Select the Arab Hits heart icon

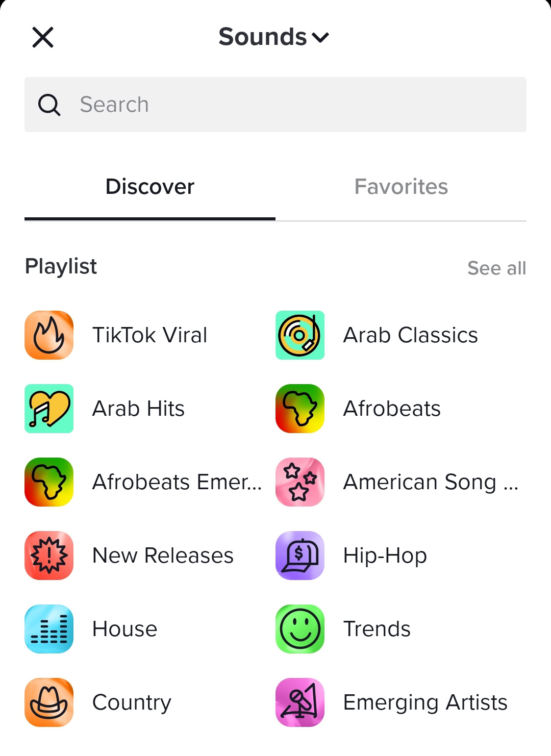(49, 409)
